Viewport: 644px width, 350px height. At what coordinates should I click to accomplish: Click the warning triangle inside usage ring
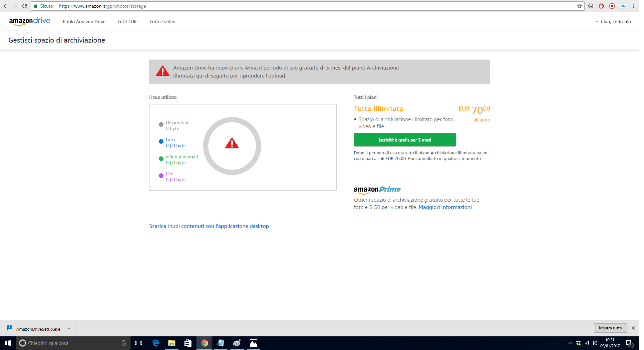[232, 143]
